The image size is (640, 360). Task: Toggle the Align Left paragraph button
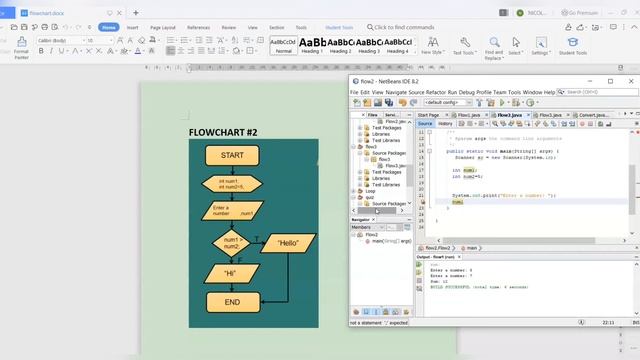[171, 51]
